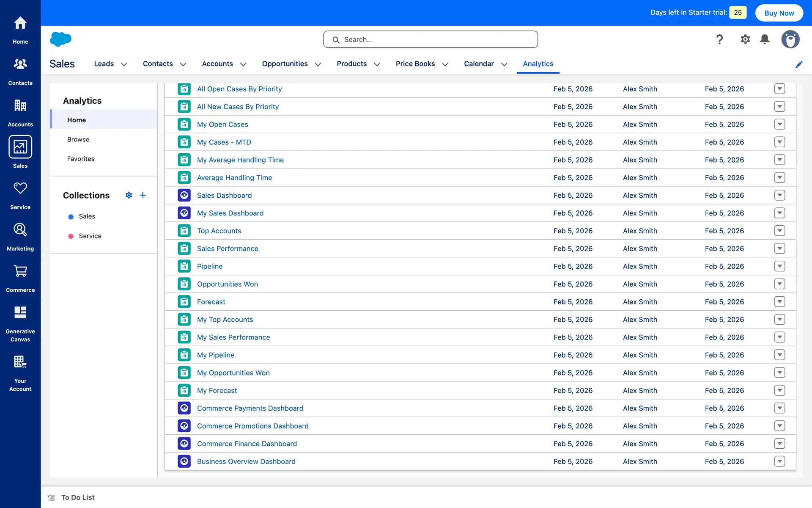Open the user avatar profile menu
The image size is (812, 508).
pyautogui.click(x=790, y=39)
